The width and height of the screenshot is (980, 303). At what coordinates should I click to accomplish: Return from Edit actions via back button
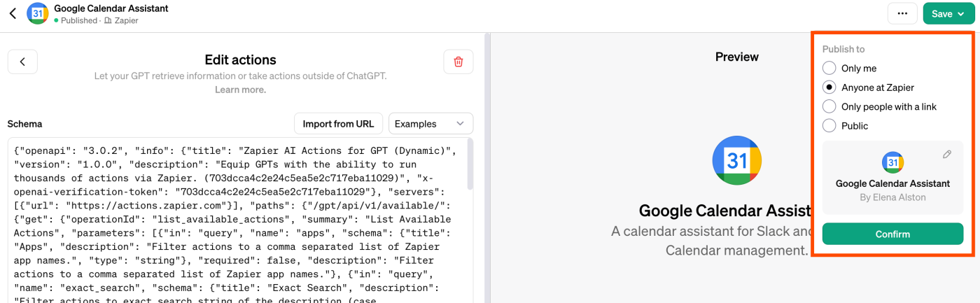coord(22,62)
